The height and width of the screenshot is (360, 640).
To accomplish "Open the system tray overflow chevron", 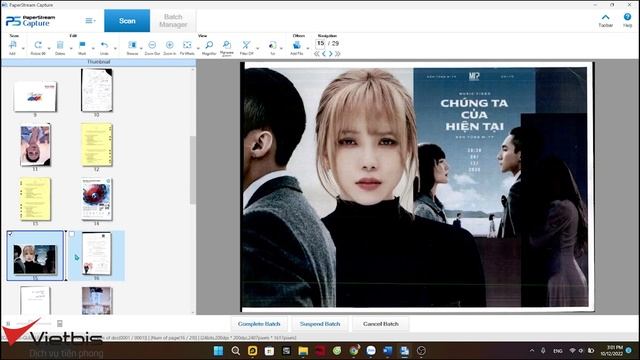I will 531,351.
